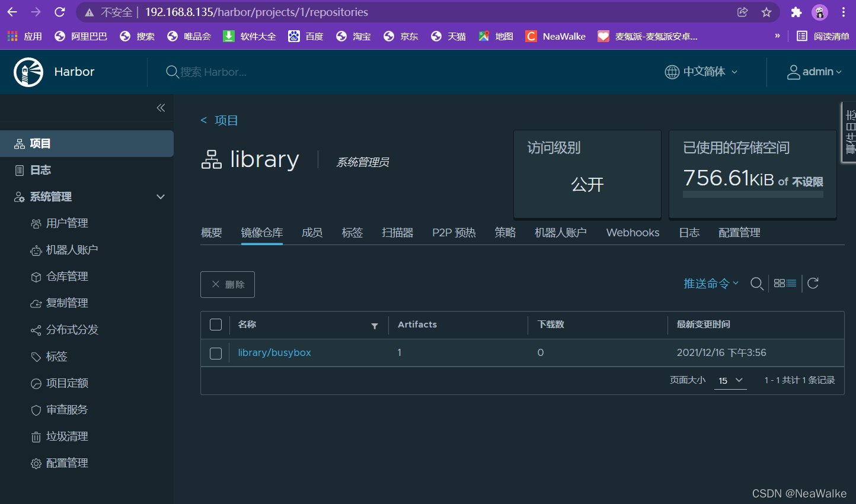This screenshot has width=856, height=504.
Task: Open the repository search magnifier
Action: click(x=757, y=283)
